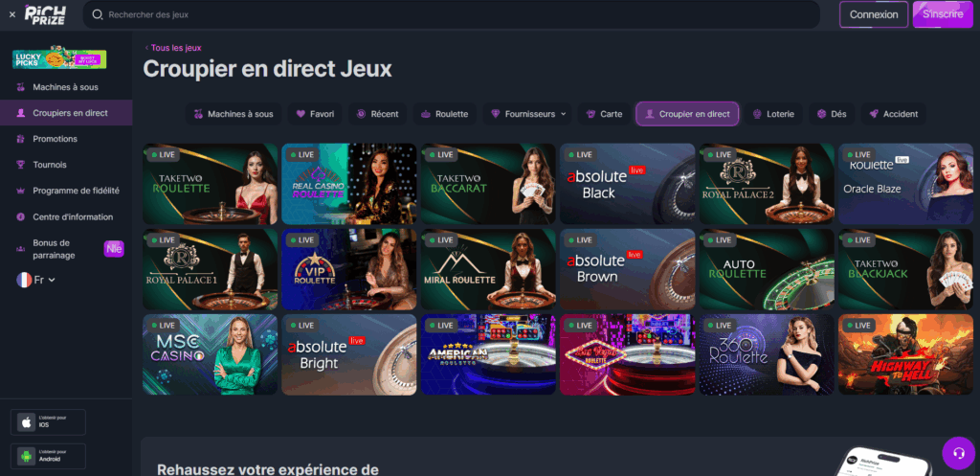This screenshot has width=980, height=476.
Task: Open the Absolute Bright live game
Action: pyautogui.click(x=348, y=354)
